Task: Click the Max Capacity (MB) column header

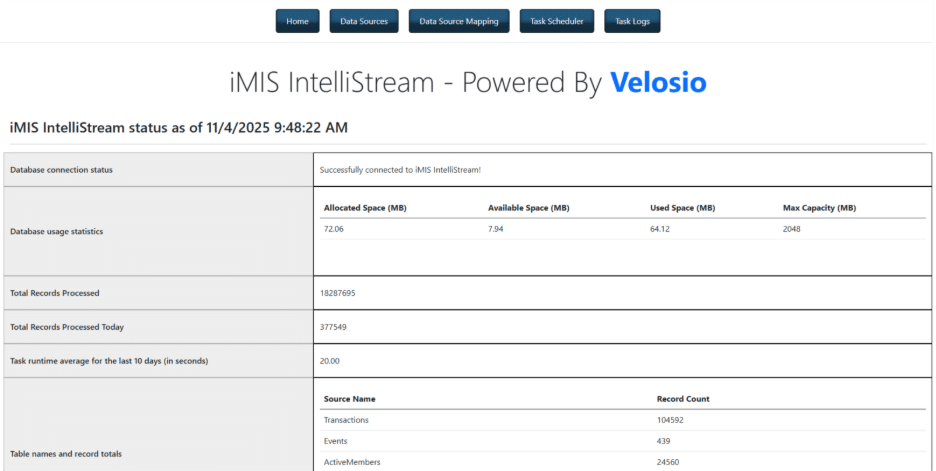Action: 819,208
